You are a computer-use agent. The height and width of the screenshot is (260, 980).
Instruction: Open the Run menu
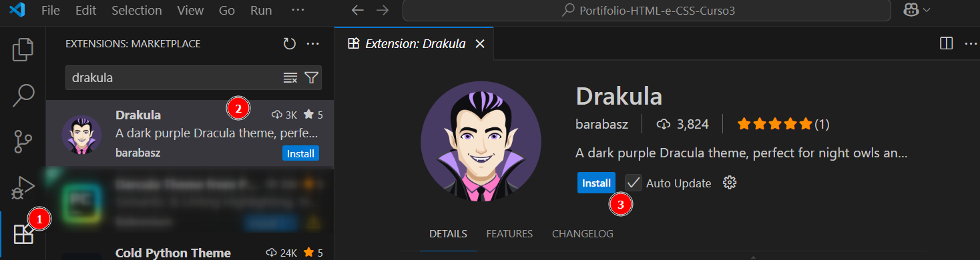260,11
